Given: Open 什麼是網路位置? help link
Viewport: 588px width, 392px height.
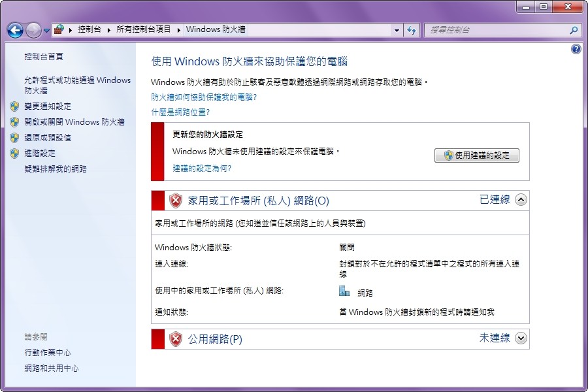Looking at the screenshot, I should (180, 112).
